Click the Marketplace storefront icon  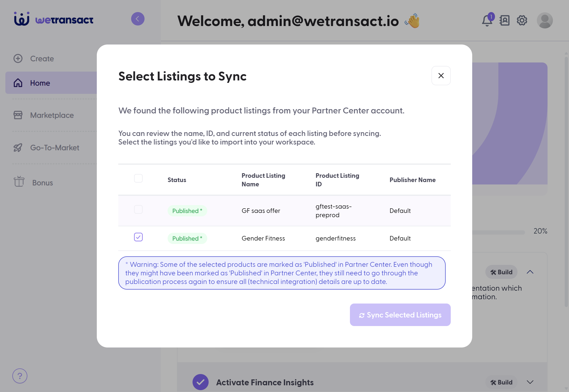18,115
